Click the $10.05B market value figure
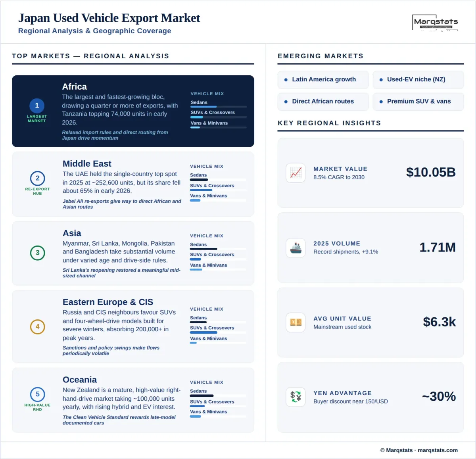The image size is (476, 459). (431, 172)
